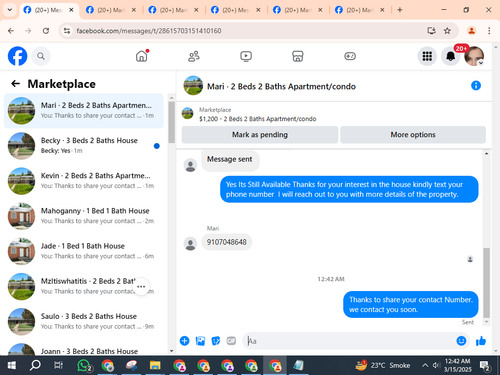This screenshot has width=500, height=375.
Task: Go to the Home feed icon
Action: click(142, 56)
